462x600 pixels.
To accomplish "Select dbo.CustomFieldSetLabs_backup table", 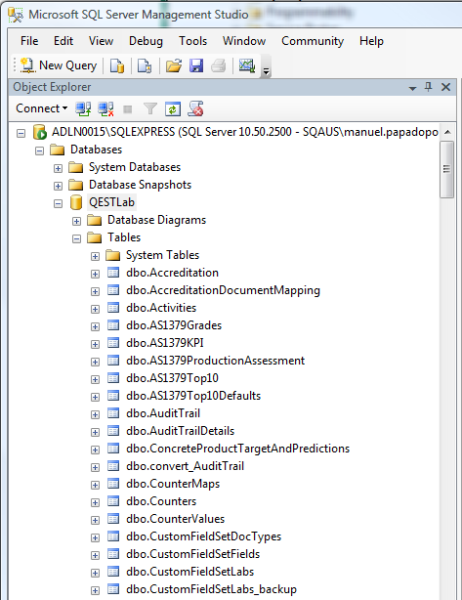I will (x=211, y=590).
